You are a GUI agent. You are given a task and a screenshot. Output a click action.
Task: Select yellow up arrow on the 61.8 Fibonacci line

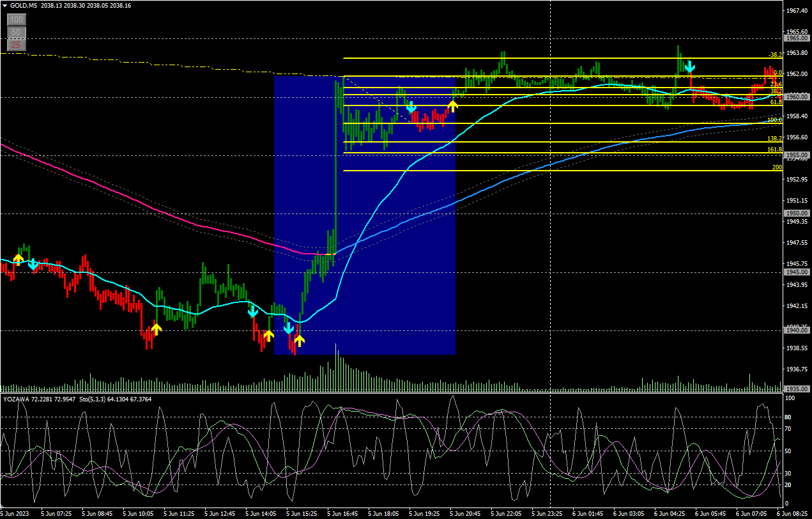pos(453,105)
